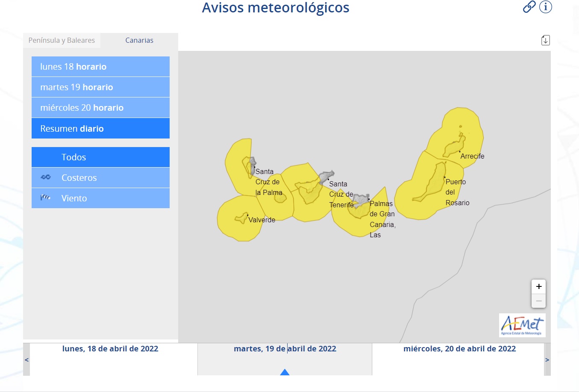Click Palmas de Gran Canaria label
Screen dimensions: 579x392
coord(382,219)
